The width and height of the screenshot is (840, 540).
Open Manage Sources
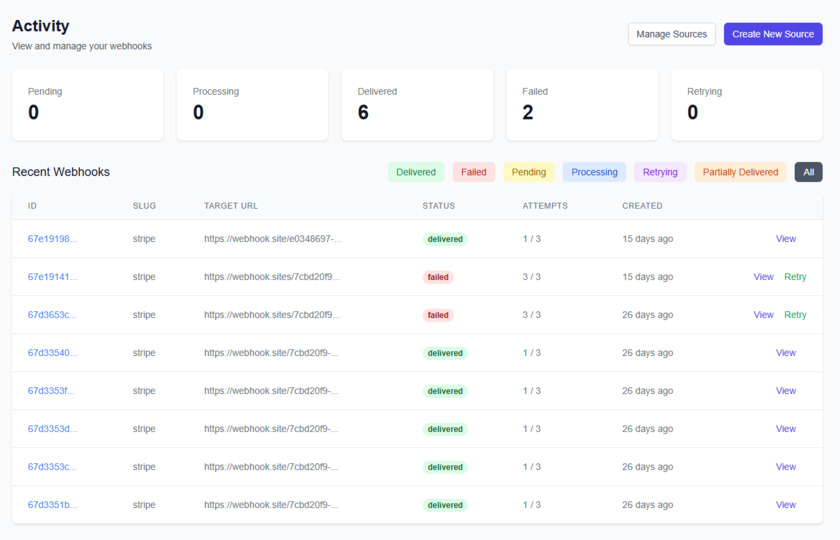click(671, 34)
